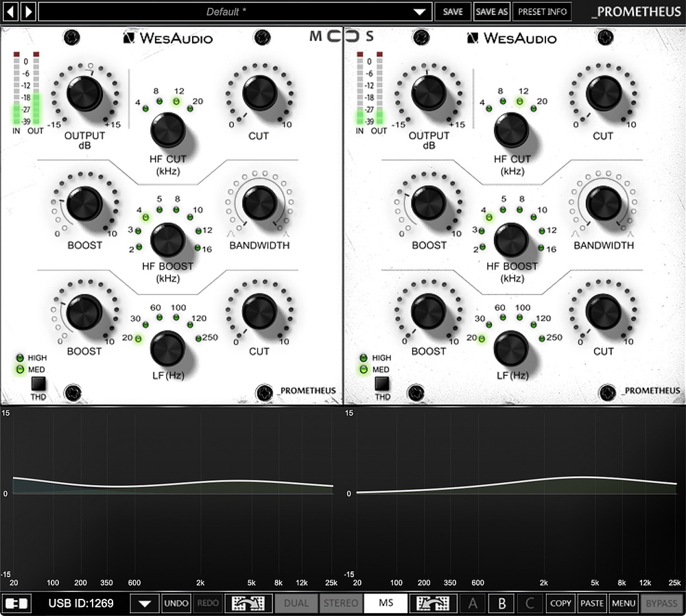Screen dimensions: 686x616
Task: Select snapshot B in the bottom toolbar
Action: [501, 603]
